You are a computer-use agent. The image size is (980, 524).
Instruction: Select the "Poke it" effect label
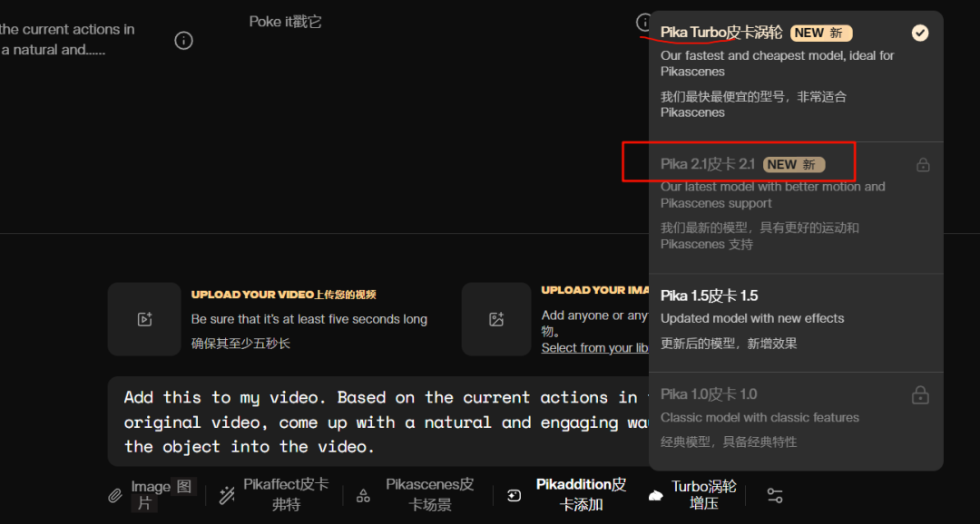[286, 22]
